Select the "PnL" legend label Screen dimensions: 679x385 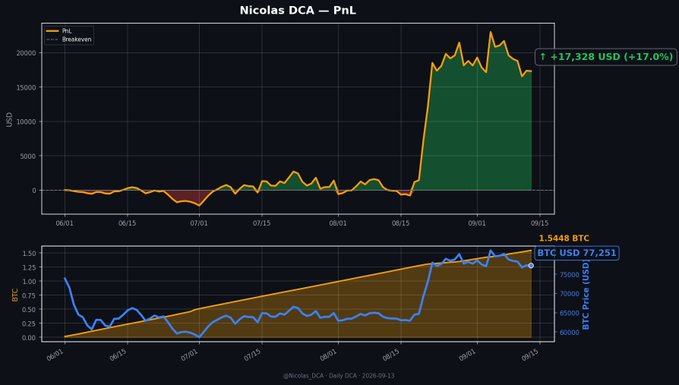pyautogui.click(x=67, y=31)
